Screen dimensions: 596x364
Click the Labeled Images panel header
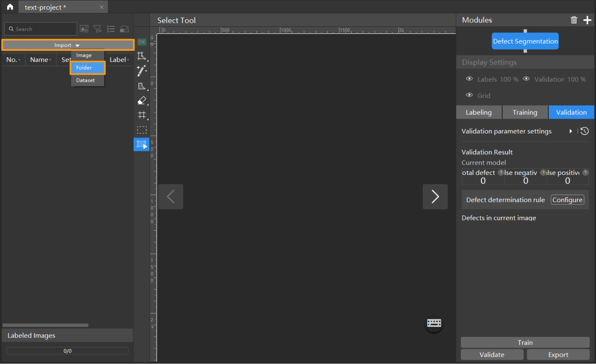67,335
